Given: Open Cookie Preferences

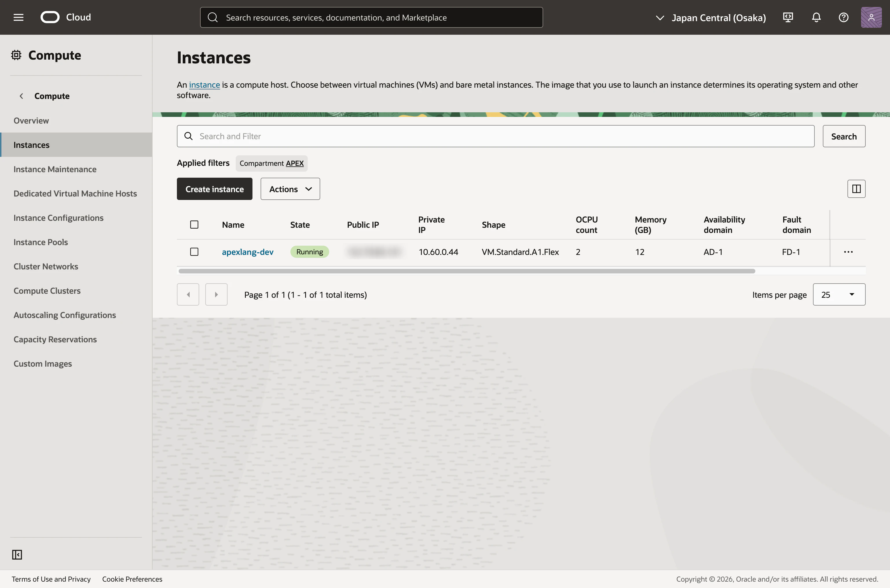Looking at the screenshot, I should tap(132, 579).
